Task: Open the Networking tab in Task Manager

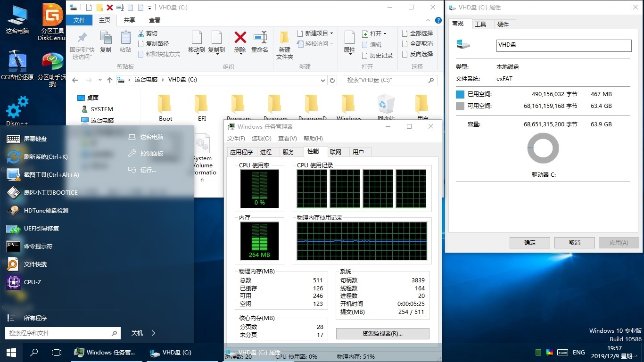Action: point(336,152)
